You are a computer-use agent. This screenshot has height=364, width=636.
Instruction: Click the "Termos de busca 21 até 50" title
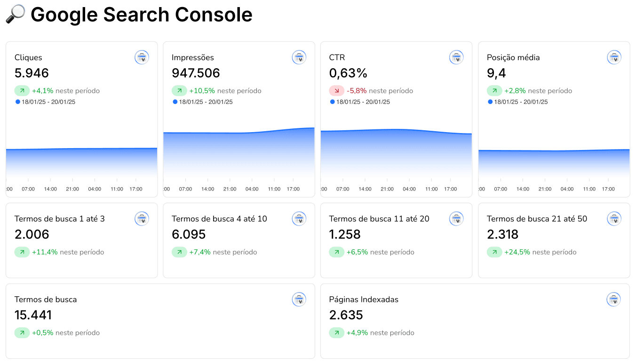click(537, 219)
